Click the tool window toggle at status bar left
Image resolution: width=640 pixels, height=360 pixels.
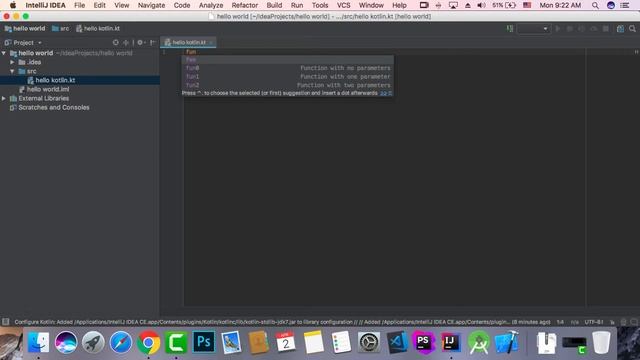tap(6, 322)
